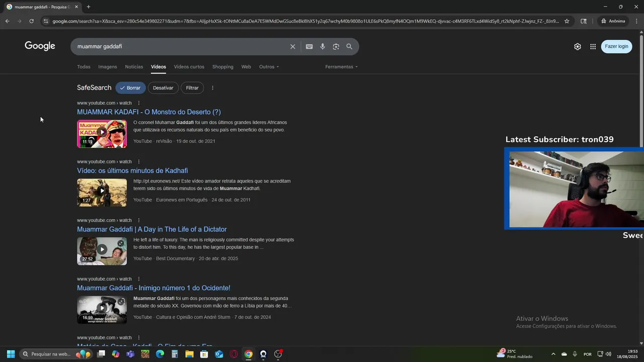This screenshot has height=362, width=644.
Task: Switch to the Notícias tab
Action: [x=134, y=67]
